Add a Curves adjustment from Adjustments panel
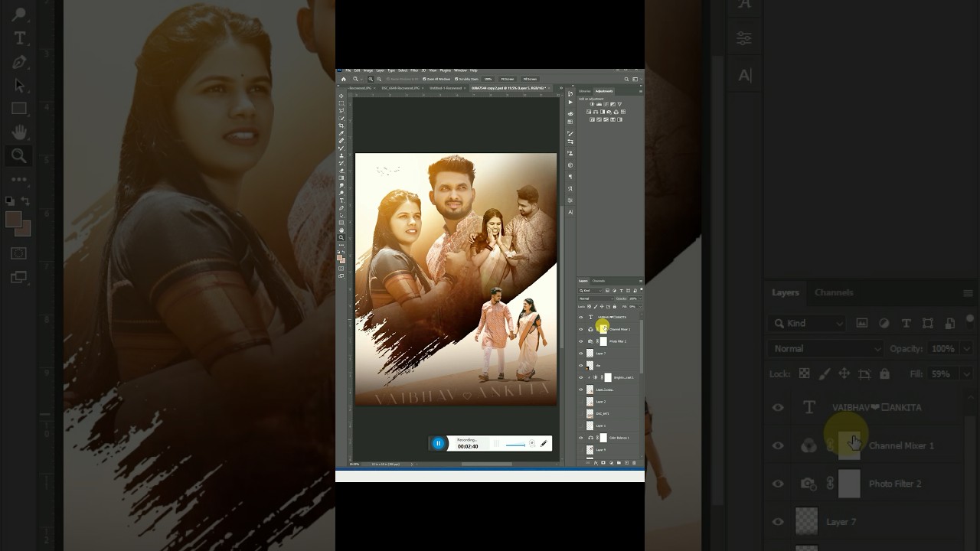This screenshot has width=980, height=551. (606, 104)
